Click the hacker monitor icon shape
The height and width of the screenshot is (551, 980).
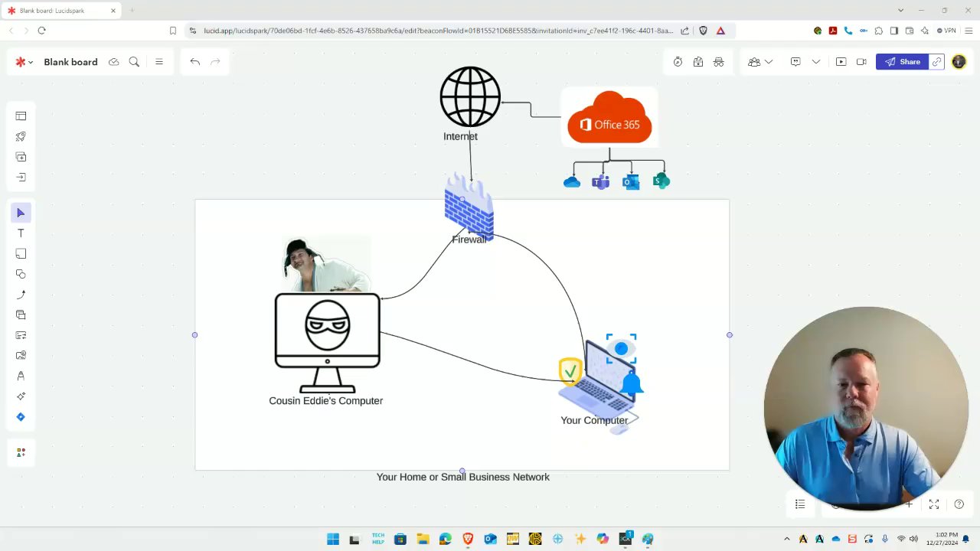pyautogui.click(x=327, y=343)
